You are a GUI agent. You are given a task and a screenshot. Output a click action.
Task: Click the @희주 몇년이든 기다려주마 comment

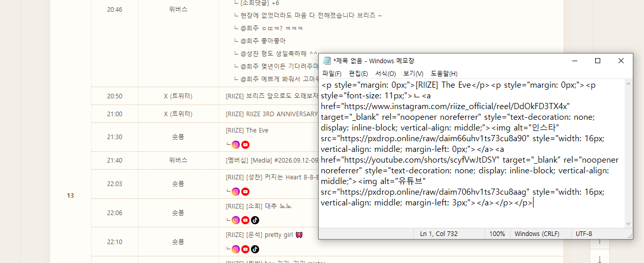276,67
